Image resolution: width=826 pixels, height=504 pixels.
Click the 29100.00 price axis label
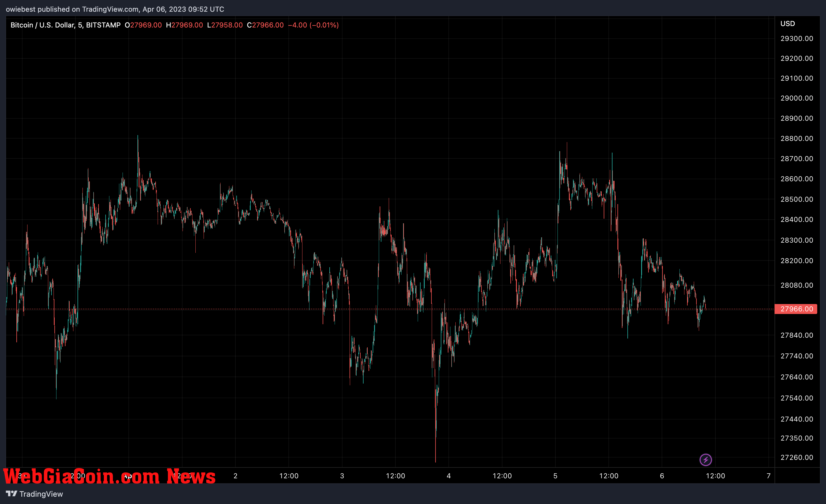tap(797, 78)
